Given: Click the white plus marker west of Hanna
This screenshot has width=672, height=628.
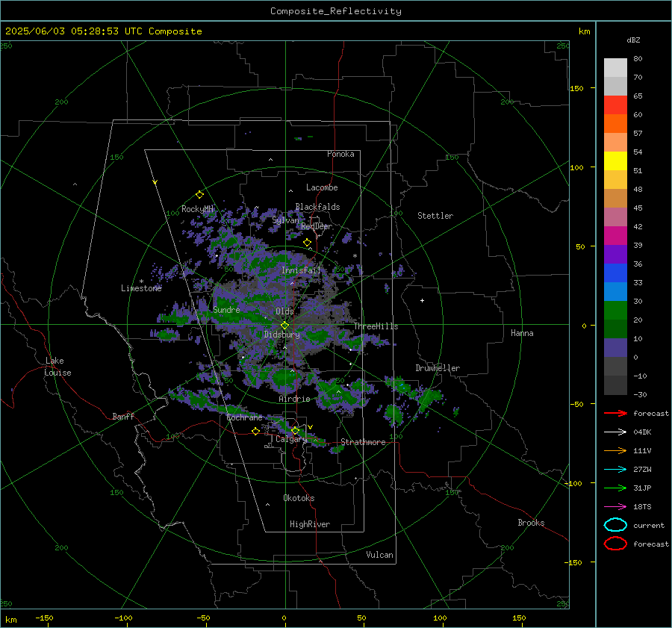Looking at the screenshot, I should pyautogui.click(x=422, y=300).
